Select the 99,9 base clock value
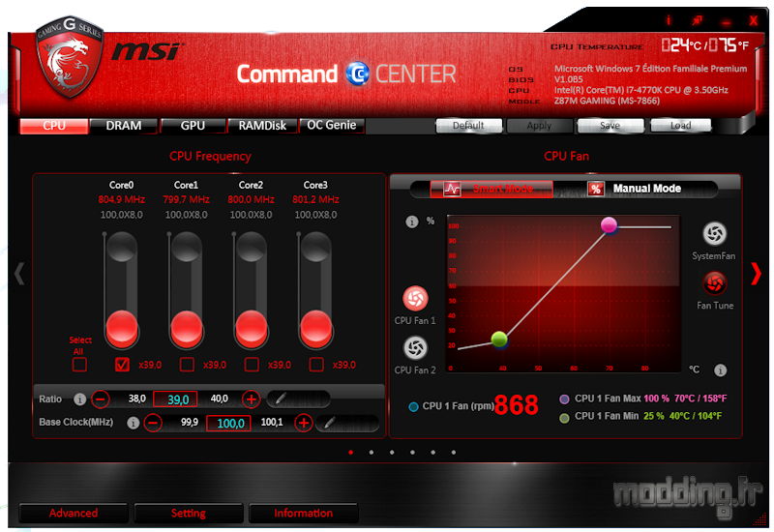 [189, 423]
